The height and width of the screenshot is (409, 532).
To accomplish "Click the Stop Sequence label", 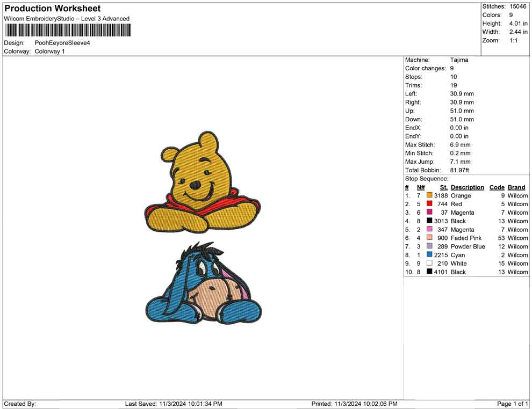I will (427, 179).
